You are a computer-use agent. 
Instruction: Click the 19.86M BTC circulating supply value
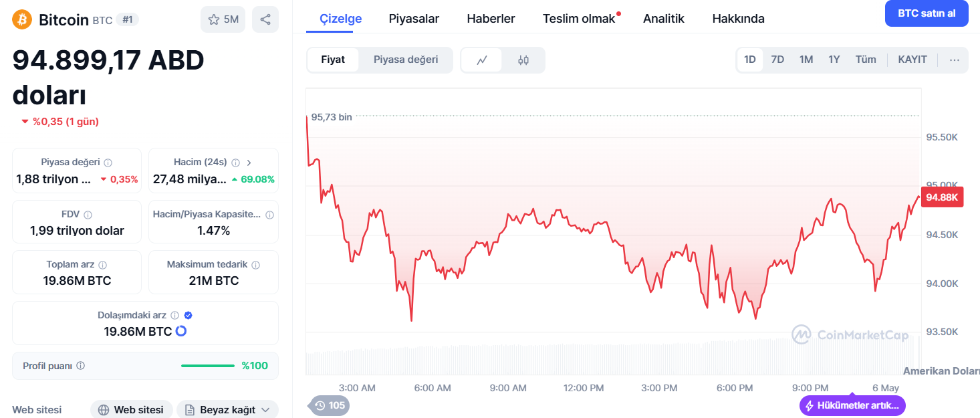[138, 331]
